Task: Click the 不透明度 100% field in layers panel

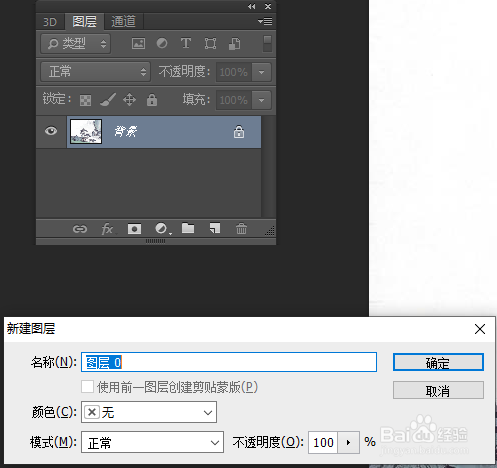Action: pos(234,72)
